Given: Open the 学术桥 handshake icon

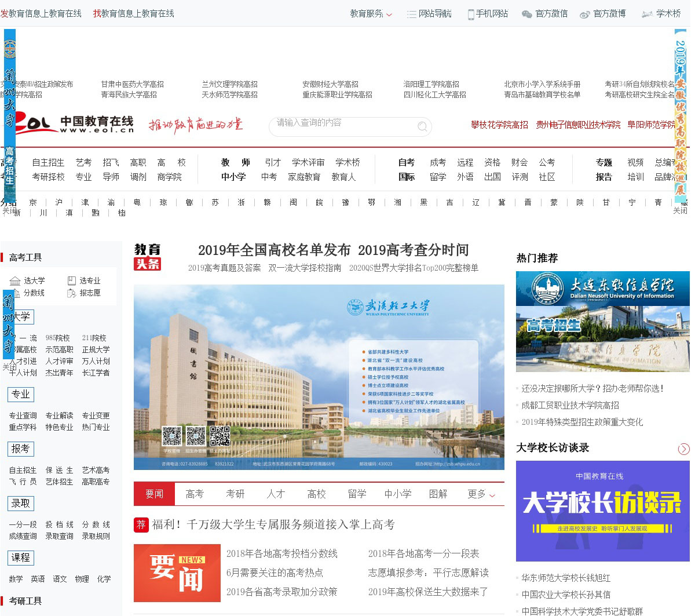Looking at the screenshot, I should 648,14.
